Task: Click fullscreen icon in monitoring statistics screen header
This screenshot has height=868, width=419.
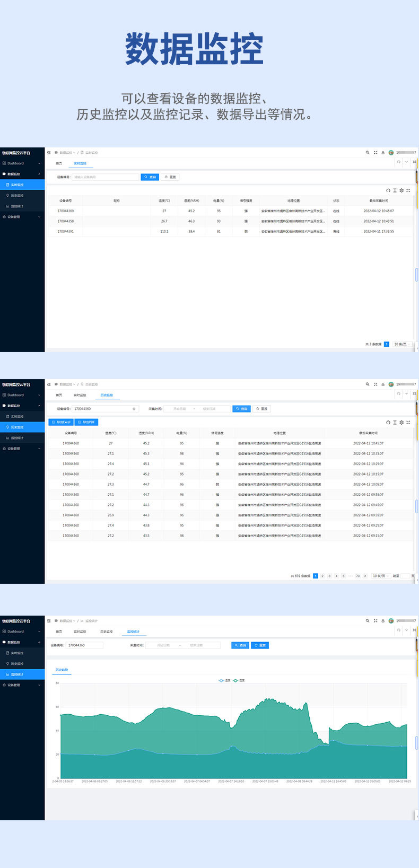Action: pyautogui.click(x=376, y=621)
